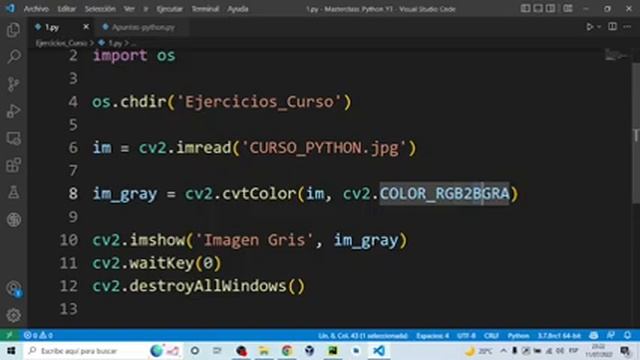640x360 pixels.
Task: Click the weather widget on the taskbar
Action: 479,351
